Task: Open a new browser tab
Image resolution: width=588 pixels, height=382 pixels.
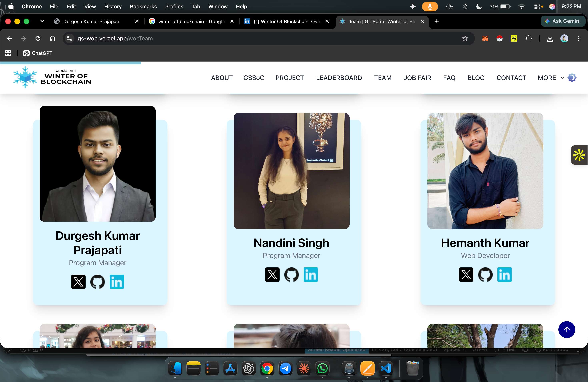Action: click(437, 21)
